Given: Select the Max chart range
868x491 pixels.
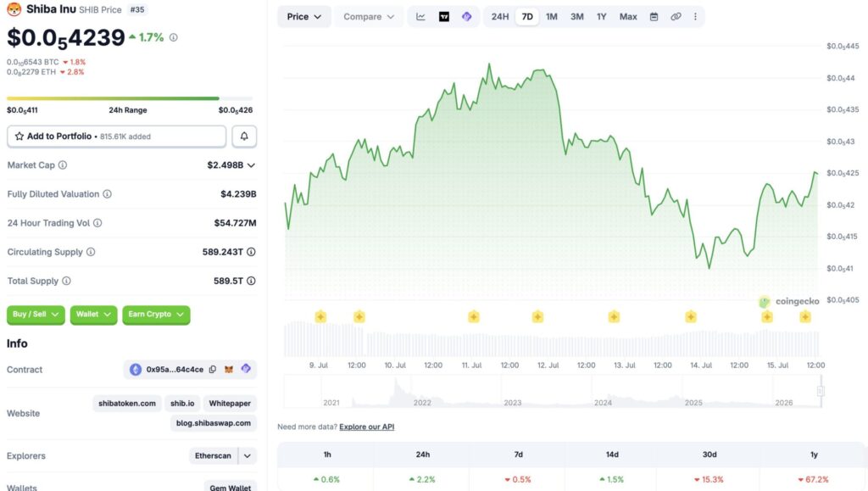Looking at the screenshot, I should coord(628,17).
